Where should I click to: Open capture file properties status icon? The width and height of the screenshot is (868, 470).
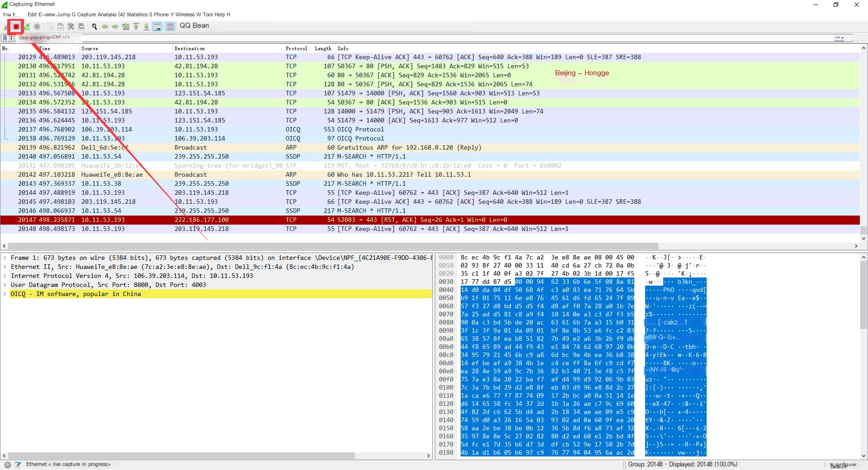tap(18, 465)
